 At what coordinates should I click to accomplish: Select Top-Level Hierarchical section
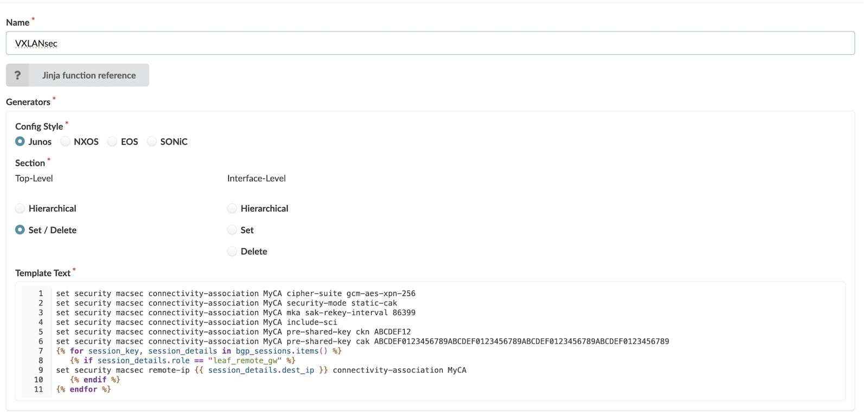click(20, 208)
